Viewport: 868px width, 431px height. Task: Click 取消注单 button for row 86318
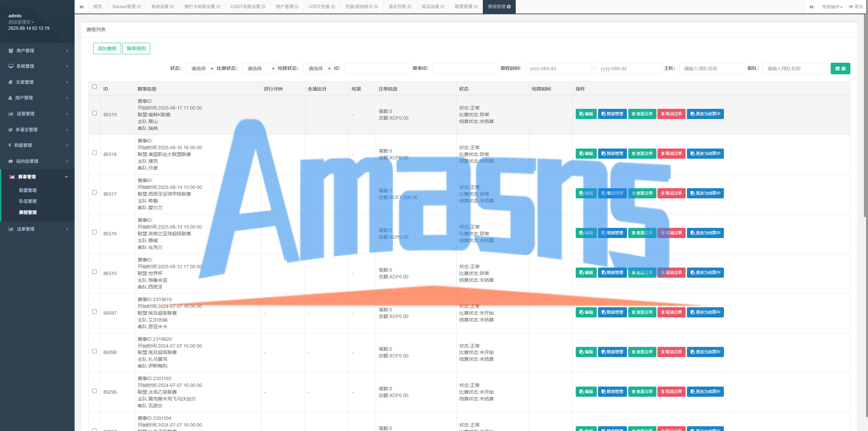tap(671, 154)
